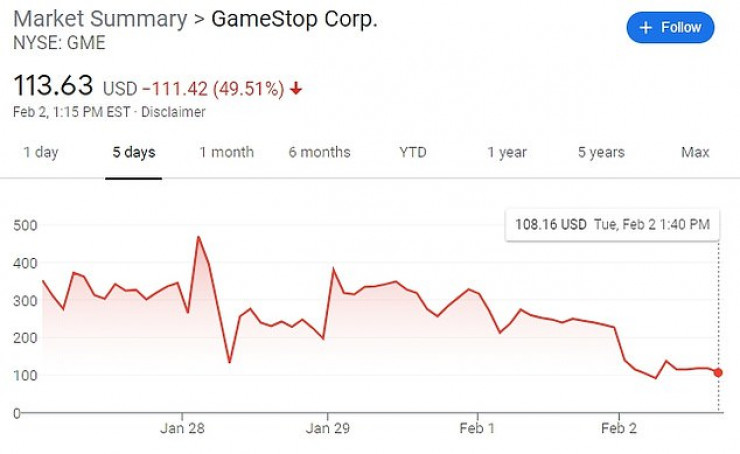
Task: Open the Disclaimer link
Action: coord(173,112)
